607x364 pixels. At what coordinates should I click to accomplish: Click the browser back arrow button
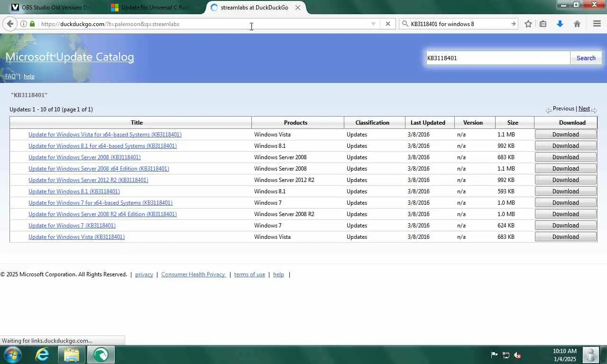point(10,24)
